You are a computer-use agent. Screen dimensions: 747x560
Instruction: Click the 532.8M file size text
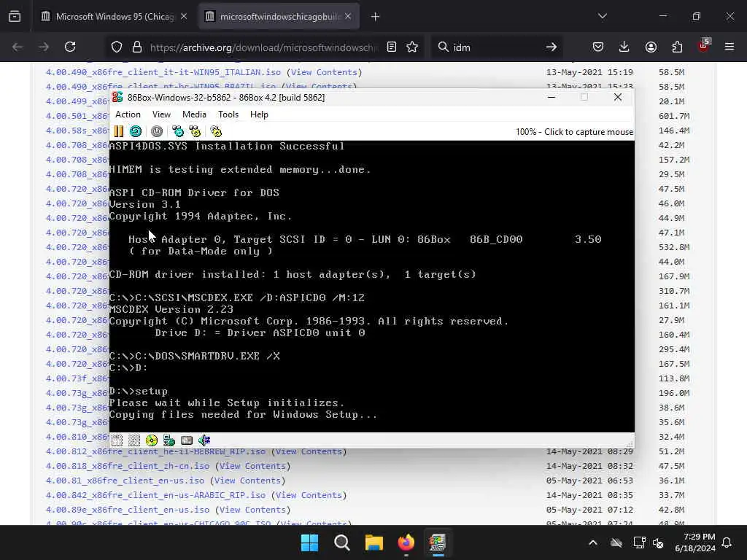(x=674, y=247)
